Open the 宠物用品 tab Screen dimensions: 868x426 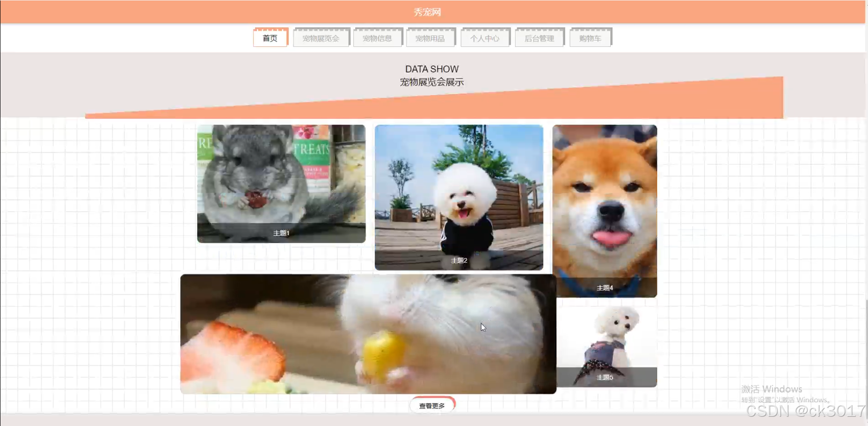click(x=431, y=38)
